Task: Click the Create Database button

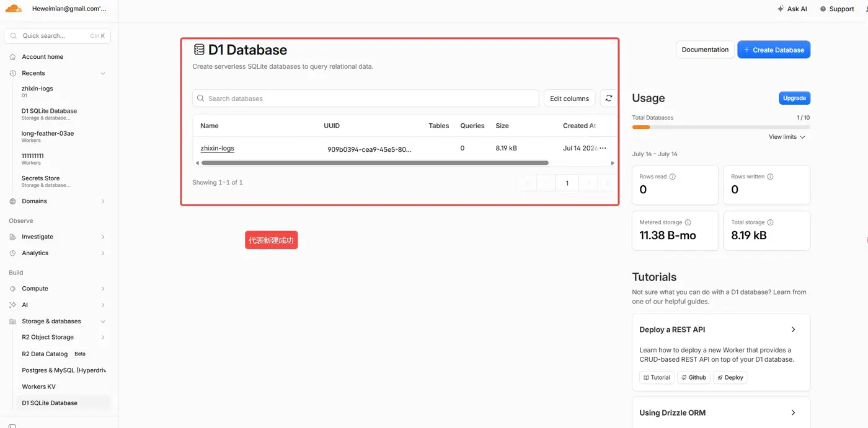Action: pyautogui.click(x=774, y=50)
